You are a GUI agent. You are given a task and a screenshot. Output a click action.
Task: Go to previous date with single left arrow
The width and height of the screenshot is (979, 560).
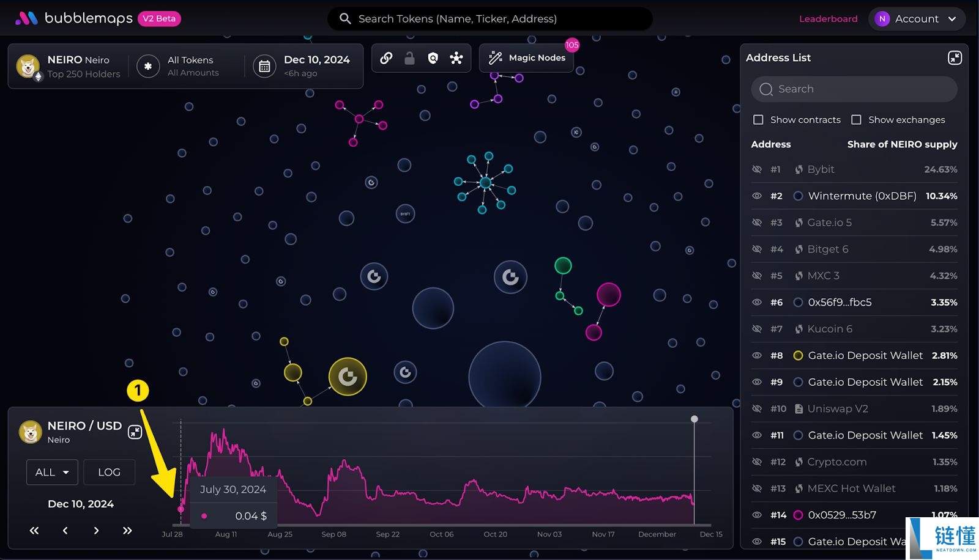coord(65,530)
